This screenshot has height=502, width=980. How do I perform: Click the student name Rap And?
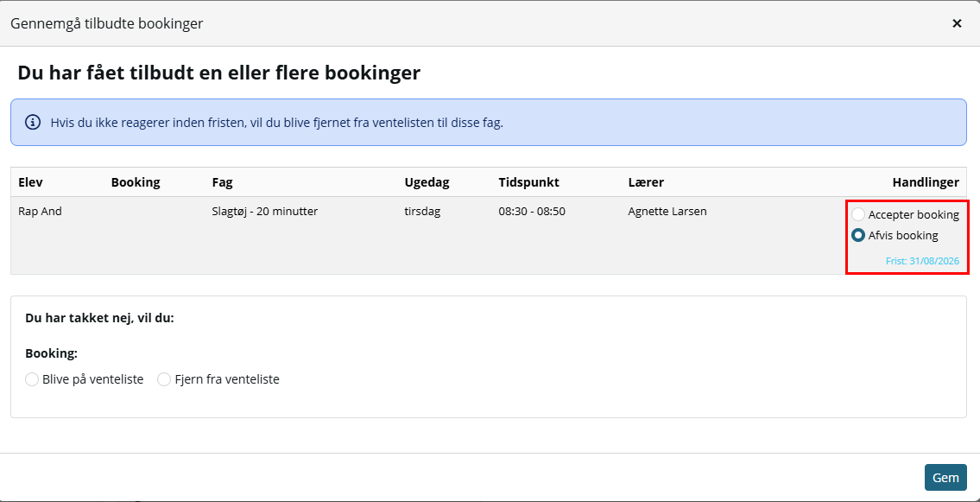point(40,212)
